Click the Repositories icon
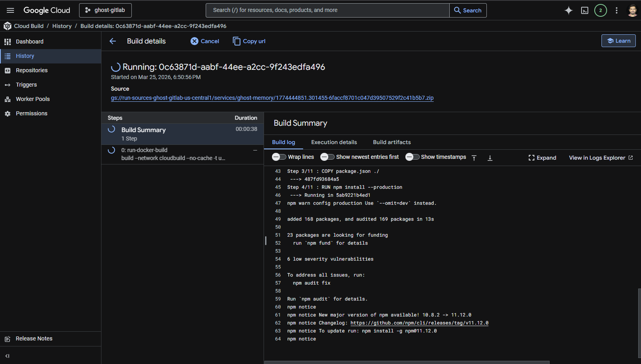The height and width of the screenshot is (364, 641). tap(8, 70)
